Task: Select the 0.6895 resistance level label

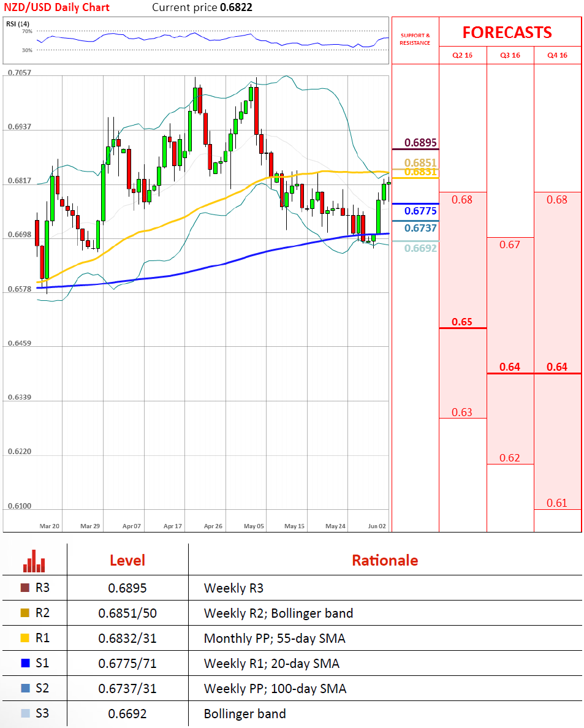Action: [420, 143]
